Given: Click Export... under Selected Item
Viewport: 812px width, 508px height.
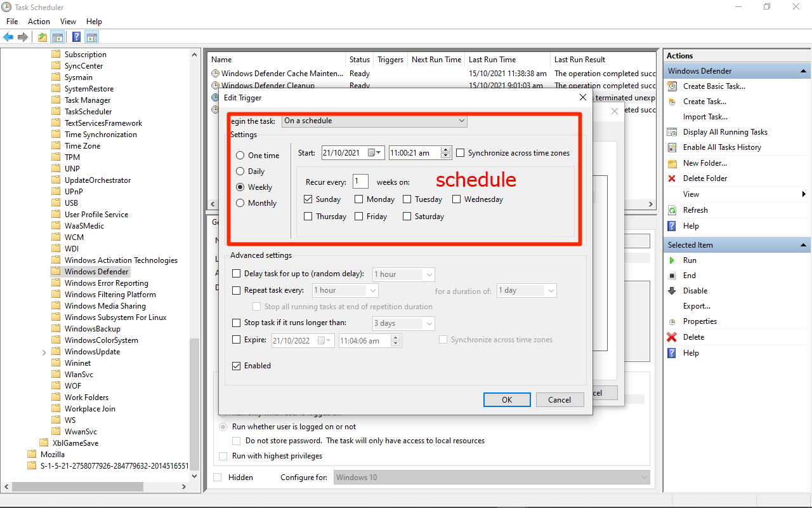Looking at the screenshot, I should [x=697, y=306].
